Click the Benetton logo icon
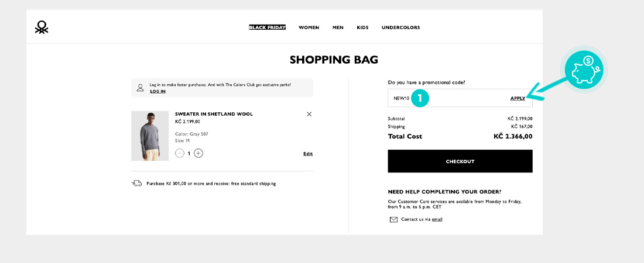This screenshot has width=644, height=263. [42, 27]
